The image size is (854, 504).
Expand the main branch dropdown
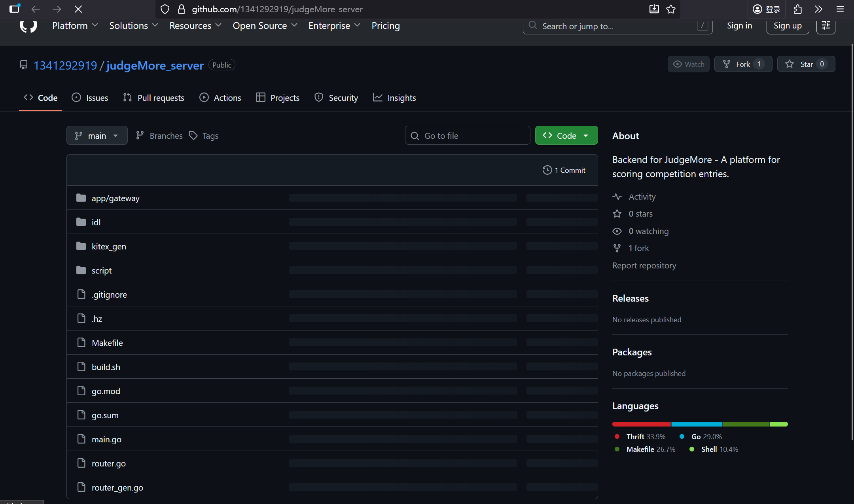(x=97, y=136)
